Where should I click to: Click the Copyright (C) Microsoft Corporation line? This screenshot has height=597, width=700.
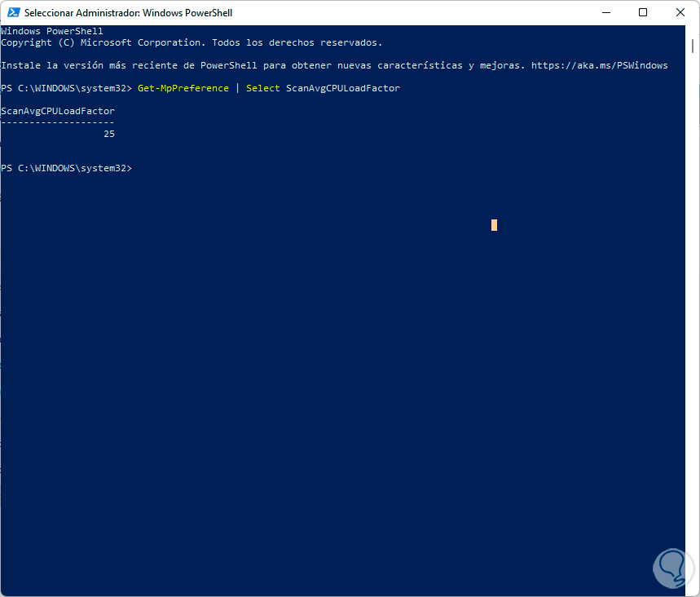coord(192,43)
